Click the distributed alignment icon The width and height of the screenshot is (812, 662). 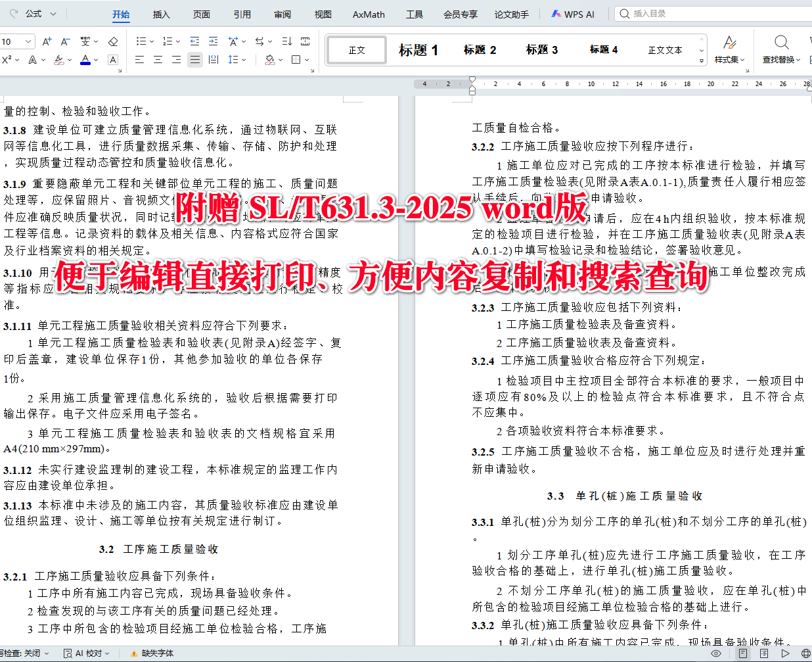tap(214, 60)
